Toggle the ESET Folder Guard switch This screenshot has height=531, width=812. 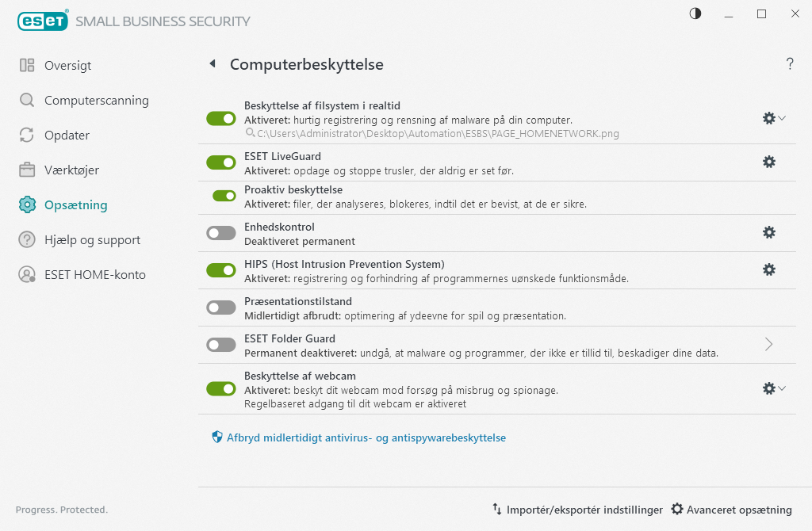click(x=221, y=345)
